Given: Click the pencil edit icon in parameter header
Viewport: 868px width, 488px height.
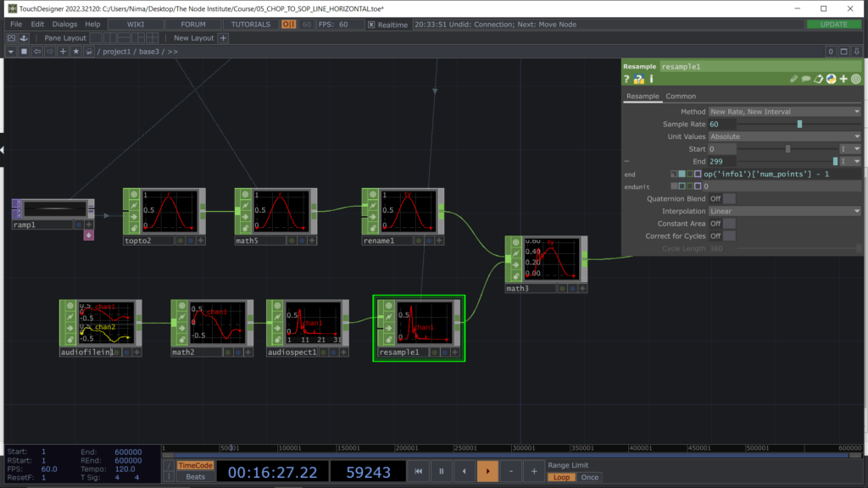Looking at the screenshot, I should point(793,79).
